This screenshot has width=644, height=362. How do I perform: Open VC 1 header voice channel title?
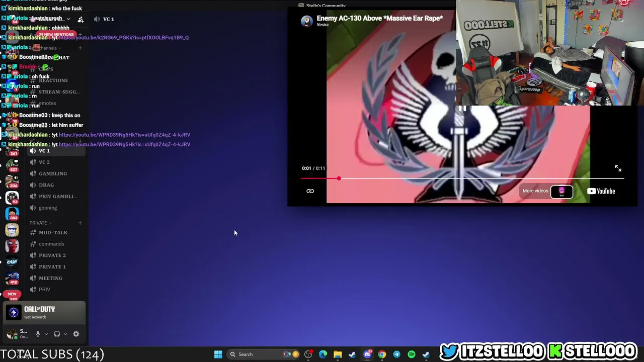click(x=109, y=19)
